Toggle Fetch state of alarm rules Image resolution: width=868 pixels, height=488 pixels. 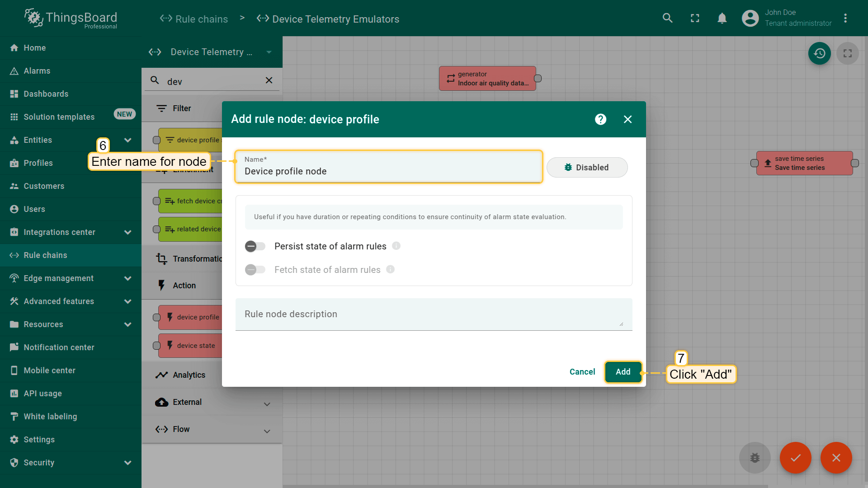tap(255, 270)
